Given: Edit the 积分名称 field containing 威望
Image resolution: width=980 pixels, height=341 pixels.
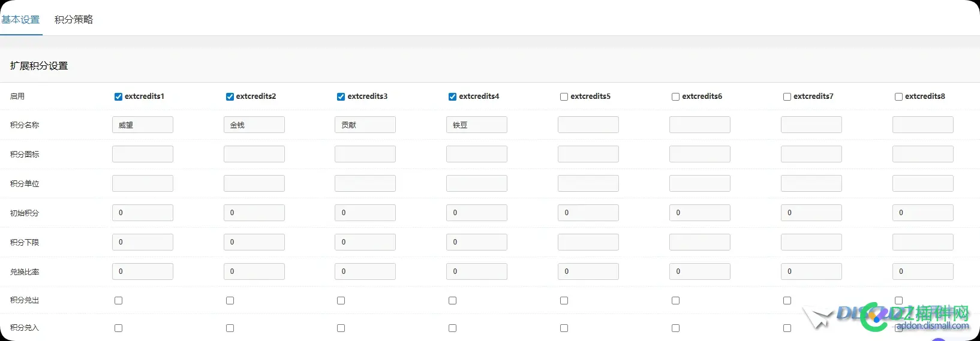Looking at the screenshot, I should (143, 125).
